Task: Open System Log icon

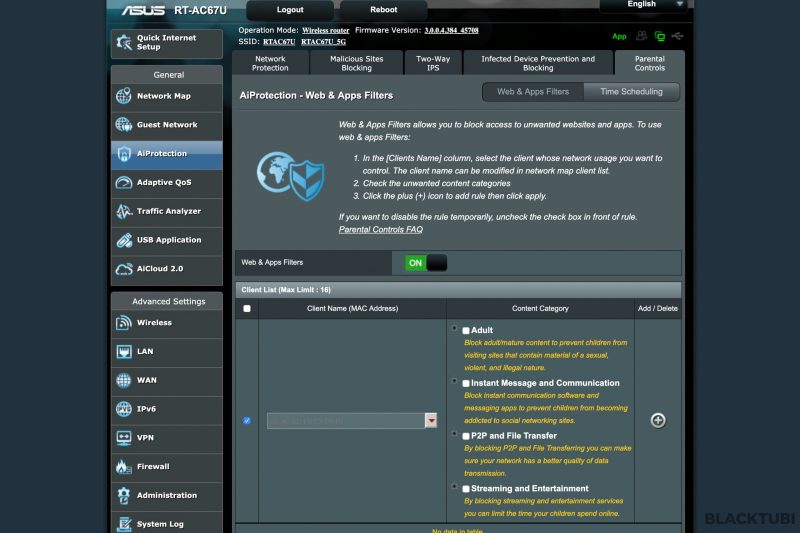Action: coord(123,524)
